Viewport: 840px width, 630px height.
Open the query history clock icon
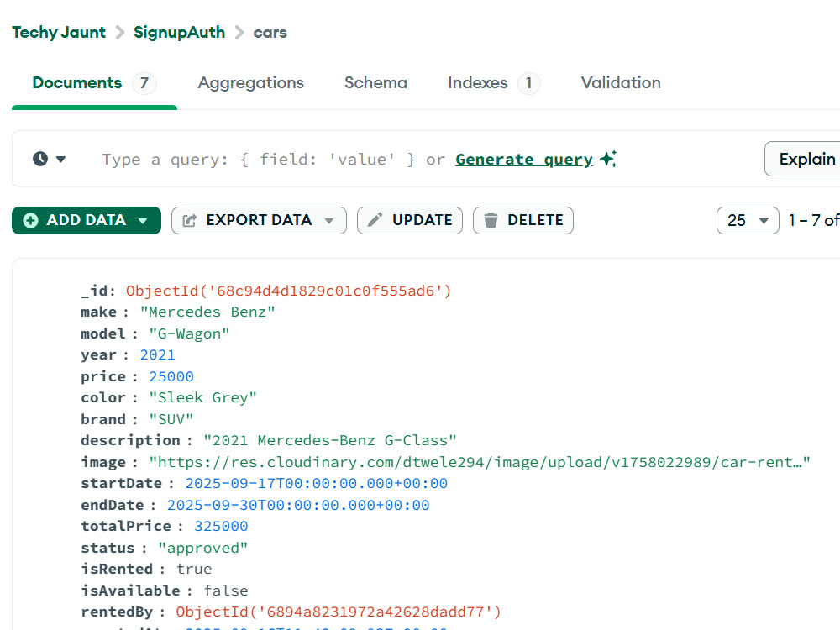(x=40, y=159)
